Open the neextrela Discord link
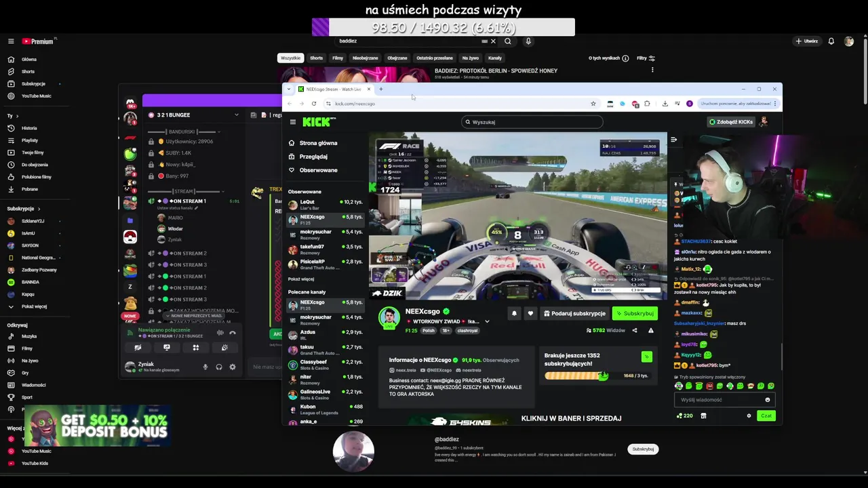This screenshot has height=488, width=868. (469, 370)
